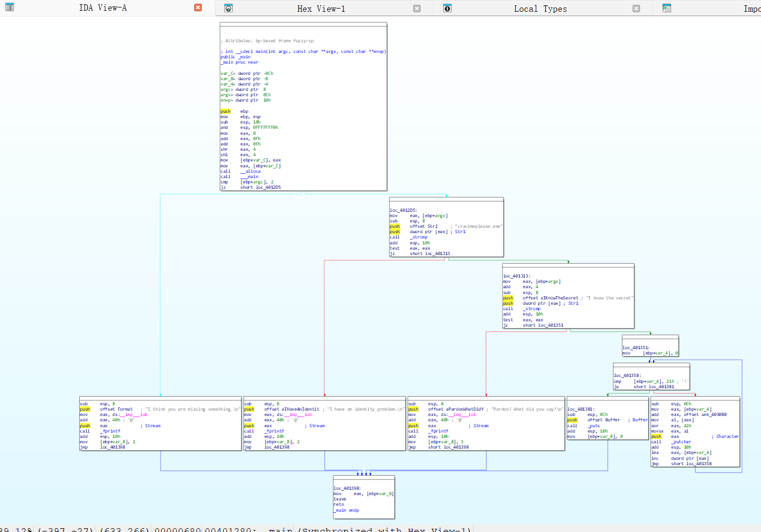Click the 'call _puts' instruction
Viewport: 761px width, 532px height.
tap(583, 426)
